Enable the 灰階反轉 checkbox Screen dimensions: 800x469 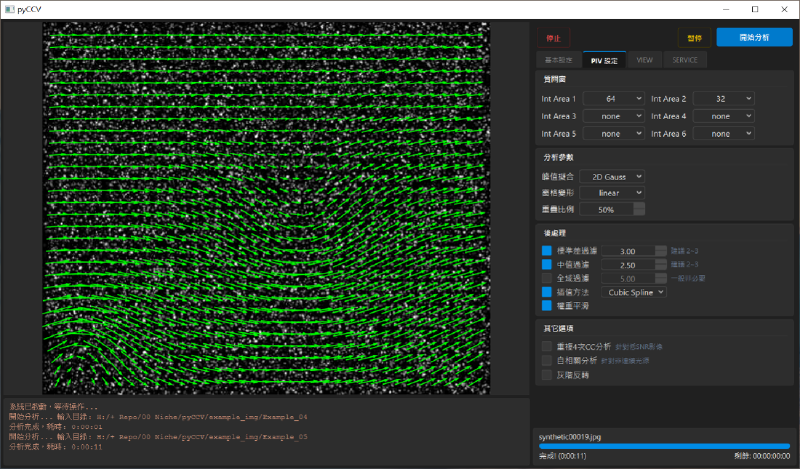click(x=547, y=375)
